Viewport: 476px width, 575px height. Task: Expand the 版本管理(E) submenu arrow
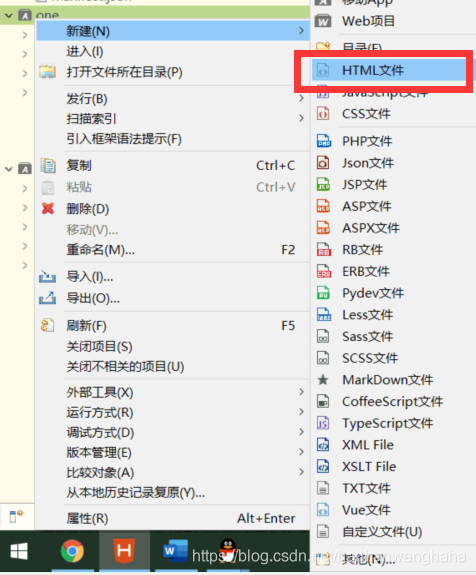301,451
